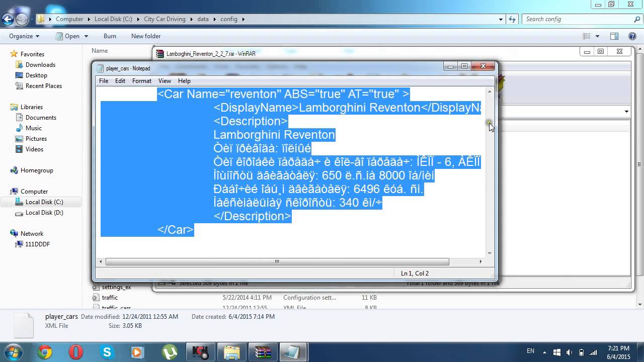Open Windows Media Player taskbar icon

137,352
